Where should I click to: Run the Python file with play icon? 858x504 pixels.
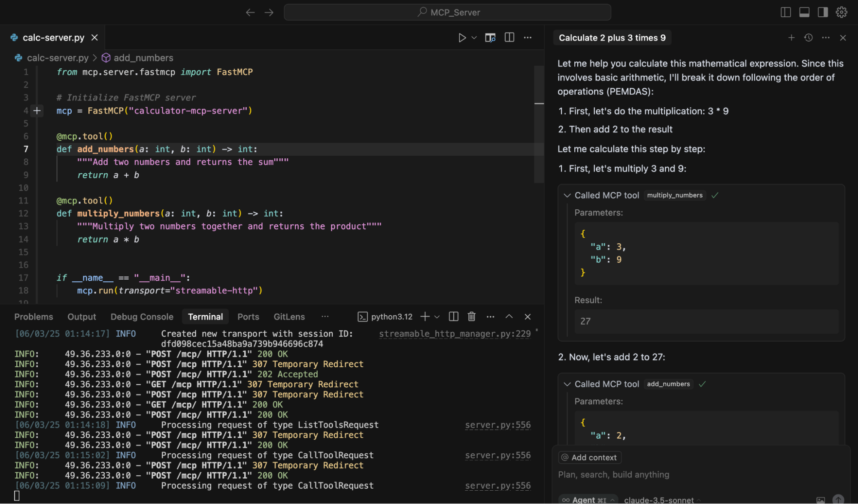tap(462, 38)
